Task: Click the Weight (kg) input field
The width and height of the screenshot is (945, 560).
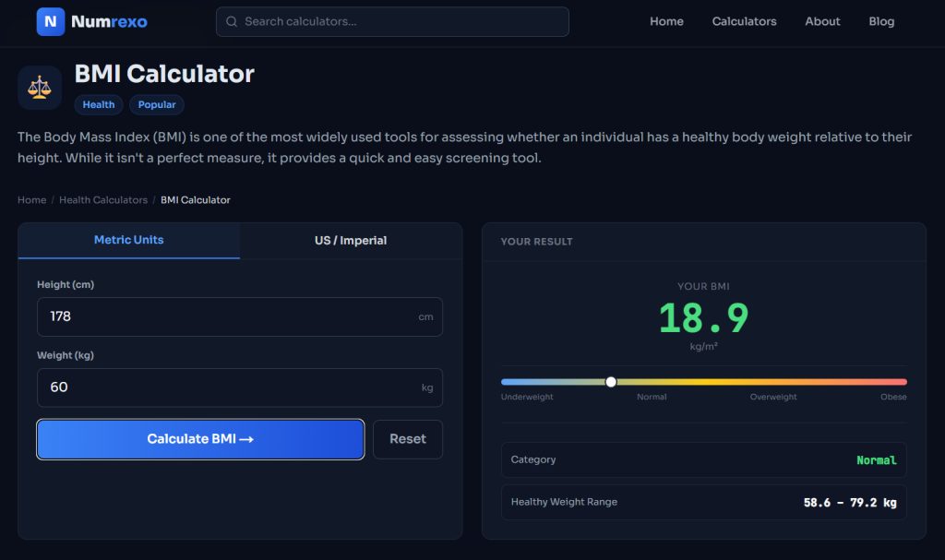Action: 240,387
